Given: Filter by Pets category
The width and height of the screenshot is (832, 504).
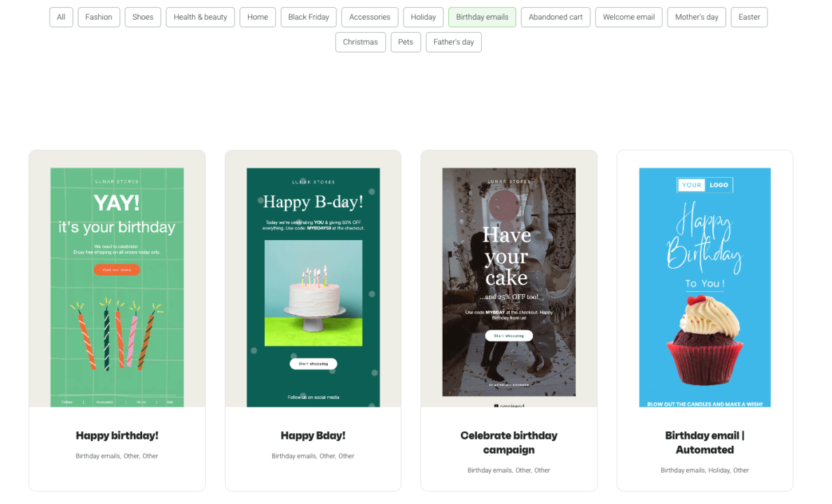Looking at the screenshot, I should 405,42.
